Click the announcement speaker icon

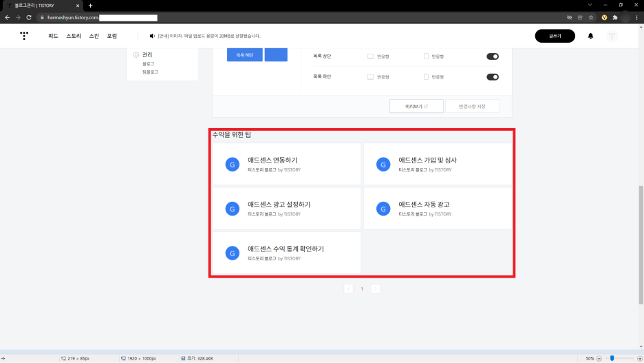click(x=152, y=36)
